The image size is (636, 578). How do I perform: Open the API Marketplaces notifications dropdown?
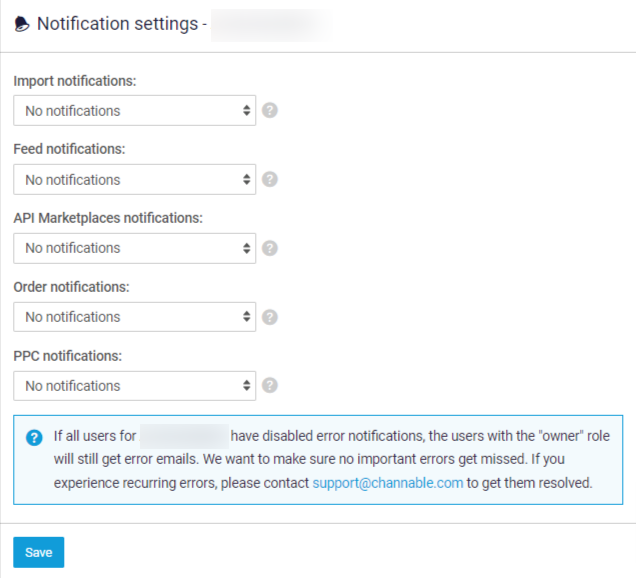[135, 248]
